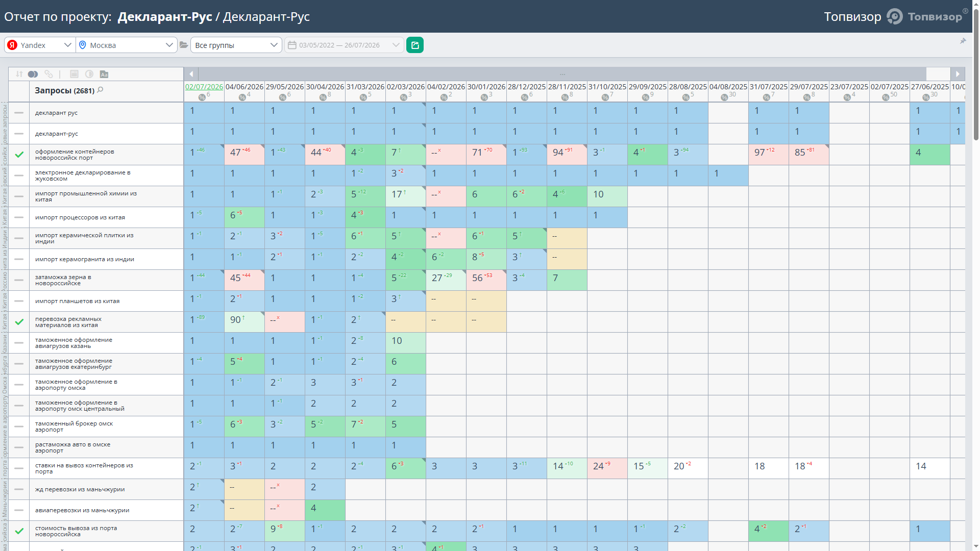Click the layout panel icon in table toolbar

click(74, 74)
